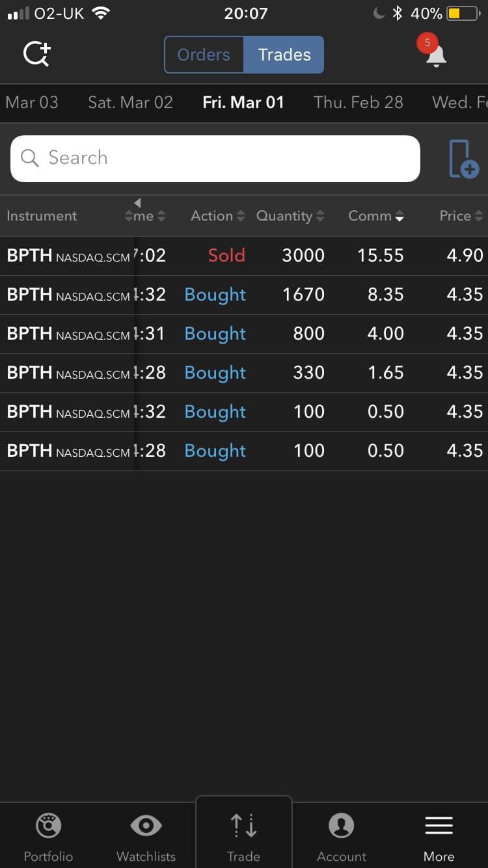The image size is (488, 868).
Task: Sort by the Quantity column
Action: (290, 216)
